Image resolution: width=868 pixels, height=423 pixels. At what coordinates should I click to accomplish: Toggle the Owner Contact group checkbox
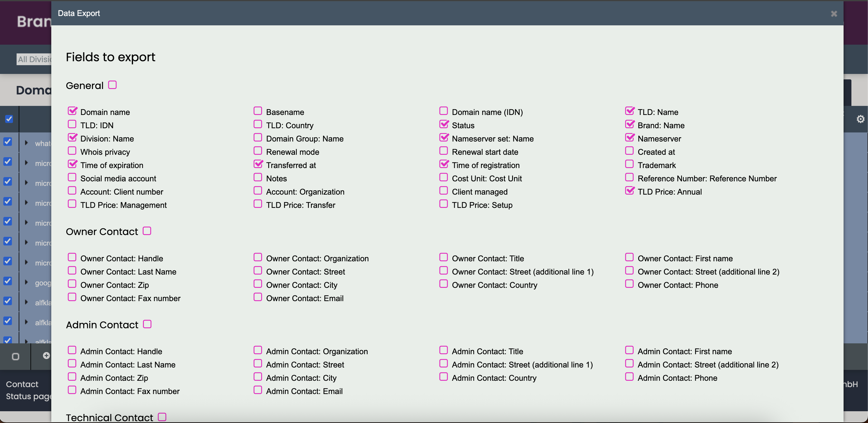tap(147, 231)
